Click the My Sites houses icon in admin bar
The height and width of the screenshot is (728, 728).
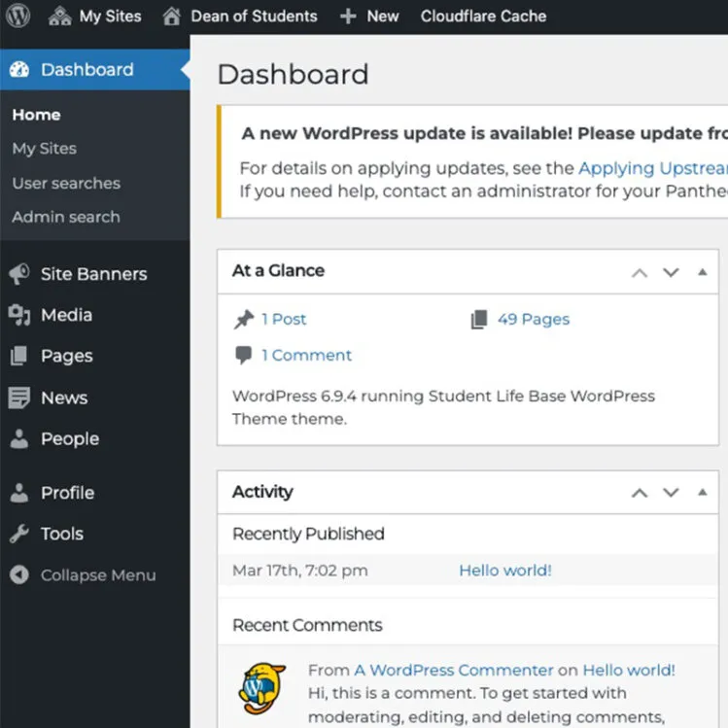pos(60,17)
